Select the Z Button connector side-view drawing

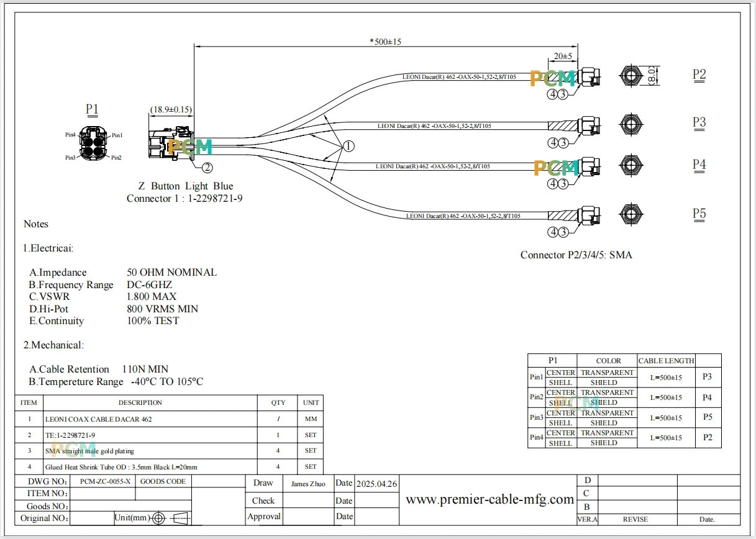[170, 145]
